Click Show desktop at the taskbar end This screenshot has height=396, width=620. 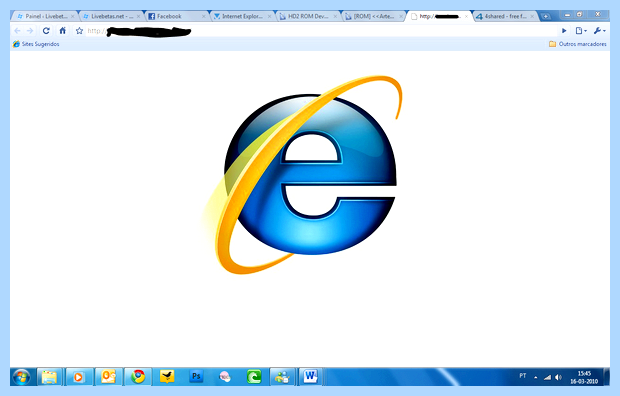[607, 377]
